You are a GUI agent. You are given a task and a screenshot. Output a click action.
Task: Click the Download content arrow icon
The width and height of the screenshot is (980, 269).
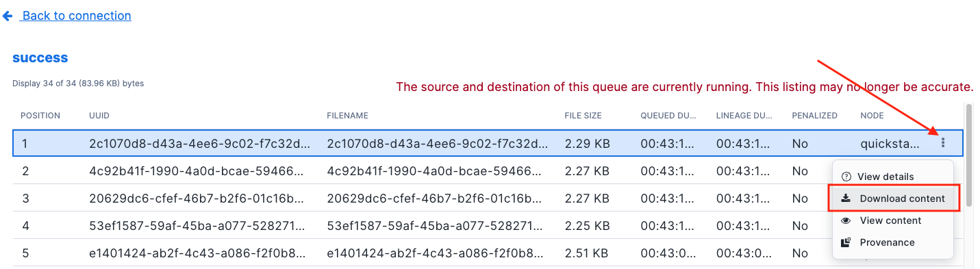coord(846,198)
